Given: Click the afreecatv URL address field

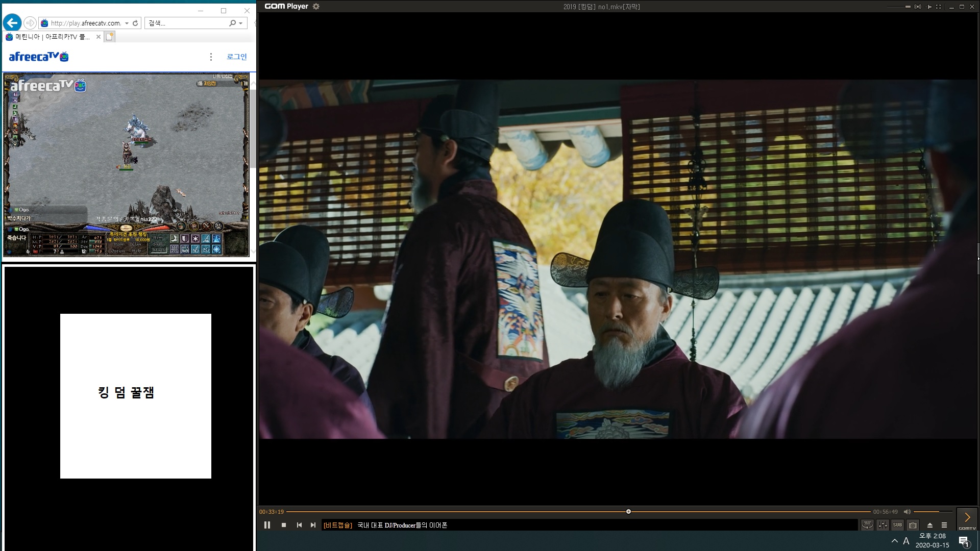Looking at the screenshot, I should pyautogui.click(x=86, y=23).
